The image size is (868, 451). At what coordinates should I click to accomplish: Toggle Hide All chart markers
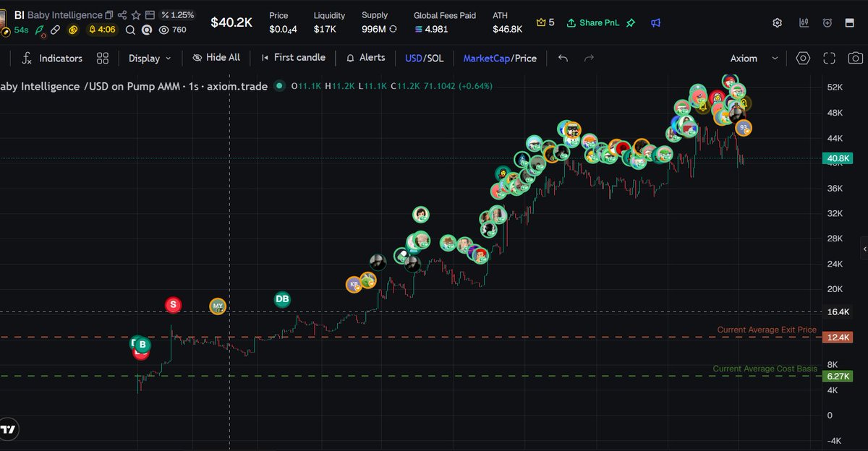216,58
